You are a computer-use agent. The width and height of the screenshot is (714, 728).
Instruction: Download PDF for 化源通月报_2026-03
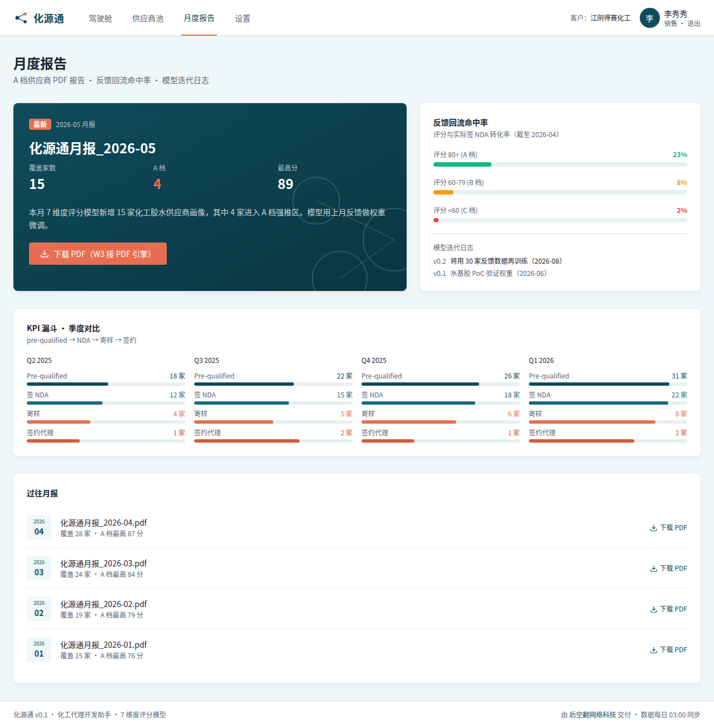pyautogui.click(x=668, y=568)
